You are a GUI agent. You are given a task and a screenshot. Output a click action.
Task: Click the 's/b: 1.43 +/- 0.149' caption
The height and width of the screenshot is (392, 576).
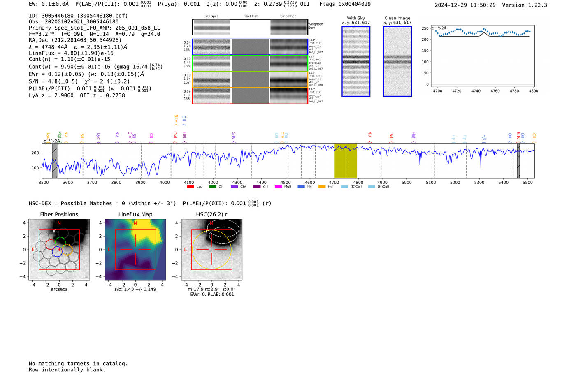135,289
